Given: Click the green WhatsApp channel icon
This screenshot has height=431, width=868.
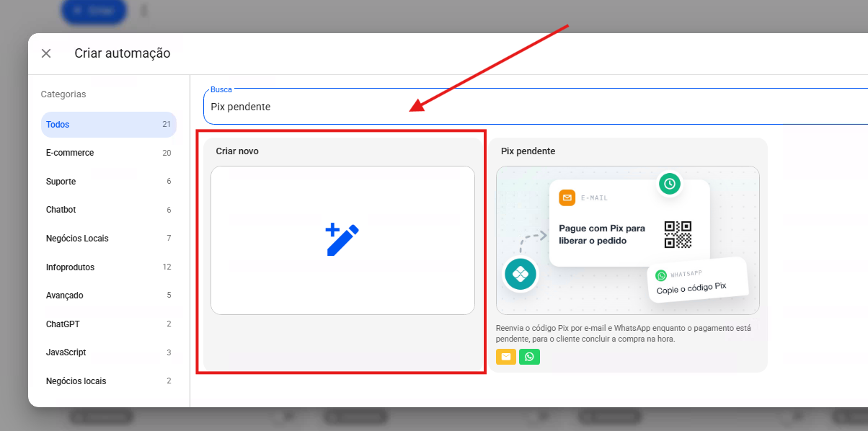Looking at the screenshot, I should click(x=530, y=357).
